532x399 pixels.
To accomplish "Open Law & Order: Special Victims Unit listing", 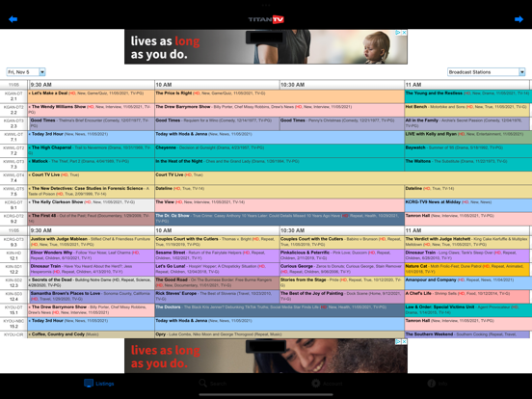I will (x=468, y=310).
